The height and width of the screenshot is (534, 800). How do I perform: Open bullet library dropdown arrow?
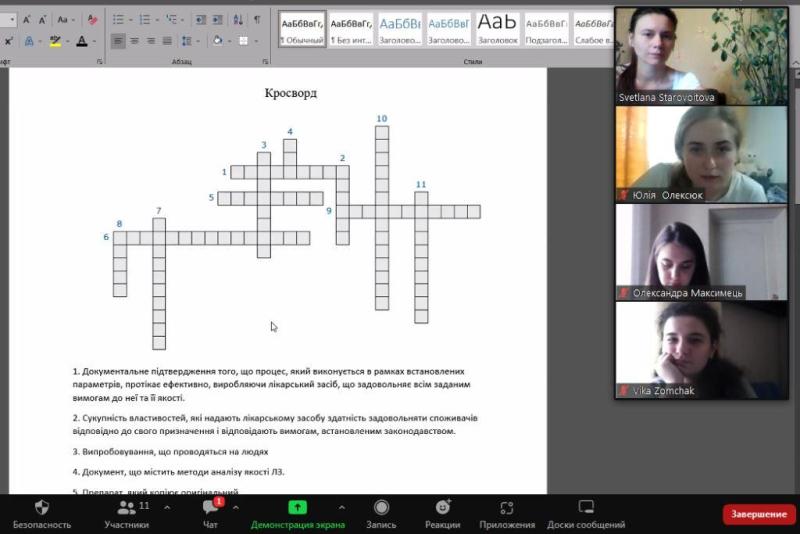[x=131, y=20]
